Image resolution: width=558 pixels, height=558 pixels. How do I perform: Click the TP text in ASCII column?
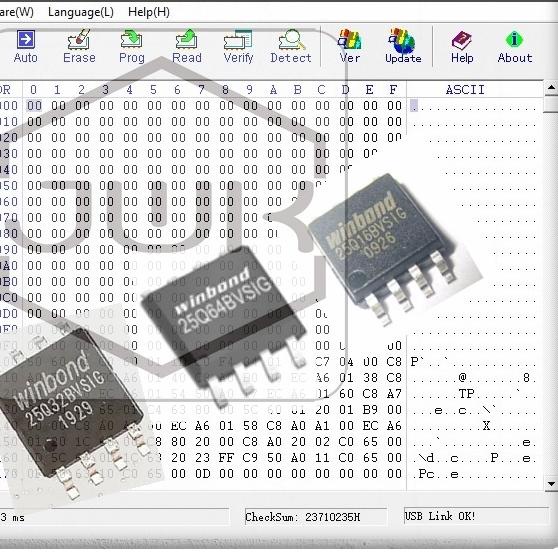(x=466, y=394)
